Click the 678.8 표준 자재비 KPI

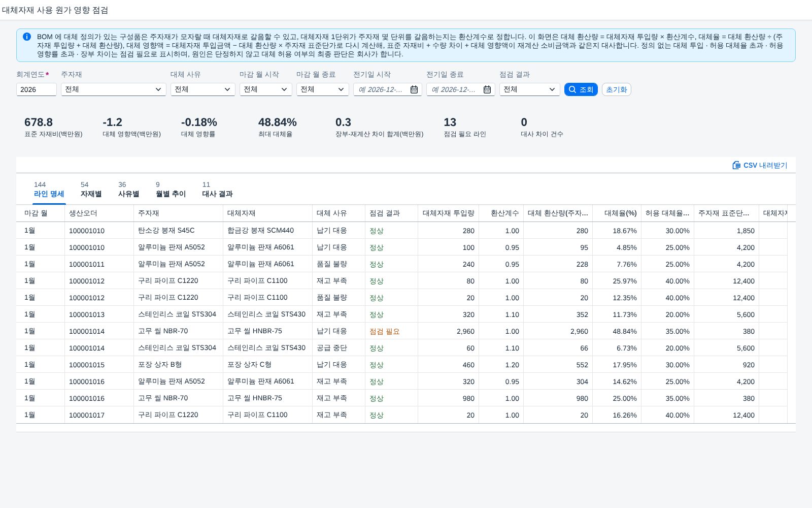[x=53, y=127]
